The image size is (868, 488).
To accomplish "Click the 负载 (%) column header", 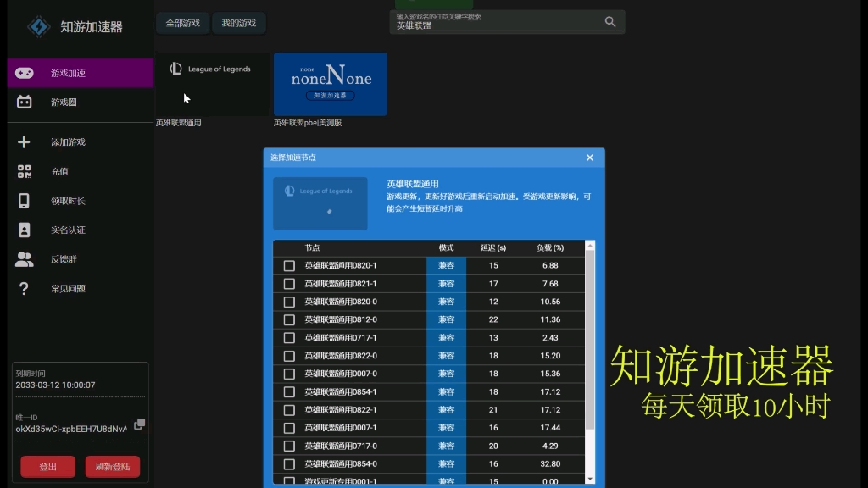I will pyautogui.click(x=550, y=248).
